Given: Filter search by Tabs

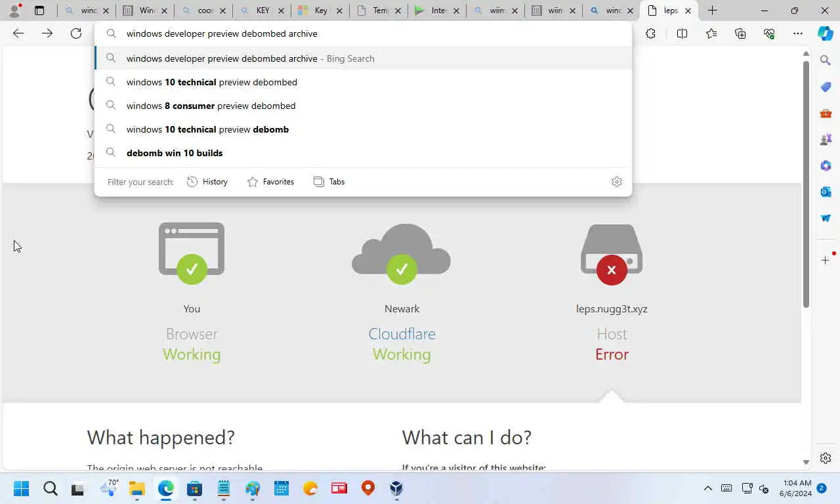Looking at the screenshot, I should tap(329, 182).
